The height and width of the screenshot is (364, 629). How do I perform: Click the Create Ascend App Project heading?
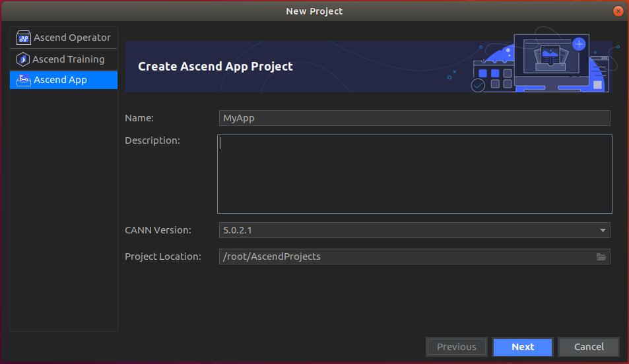[215, 66]
